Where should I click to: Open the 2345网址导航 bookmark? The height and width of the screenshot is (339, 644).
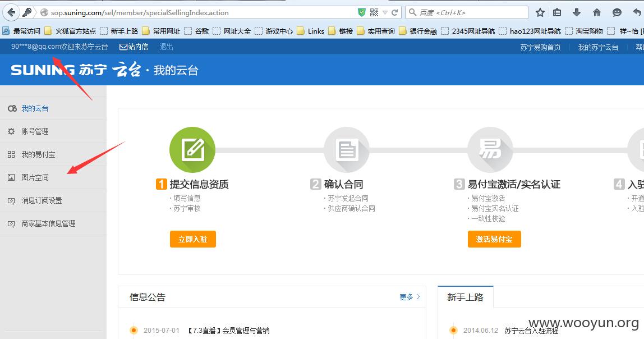pyautogui.click(x=468, y=31)
